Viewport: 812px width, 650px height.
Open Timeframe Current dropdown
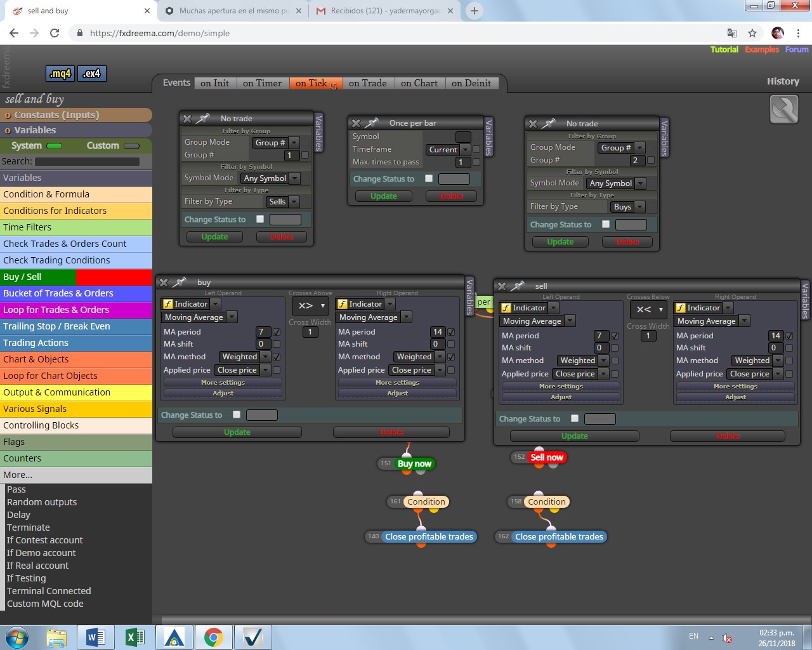[447, 150]
